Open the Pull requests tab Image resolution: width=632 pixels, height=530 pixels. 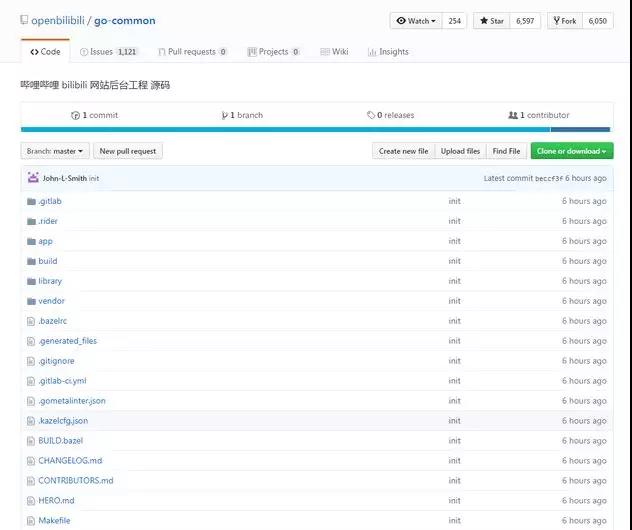193,52
